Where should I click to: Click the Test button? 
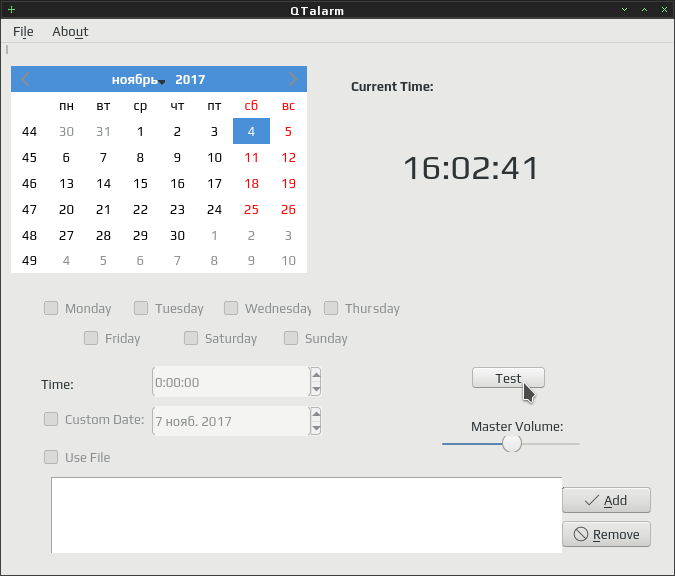pos(508,378)
